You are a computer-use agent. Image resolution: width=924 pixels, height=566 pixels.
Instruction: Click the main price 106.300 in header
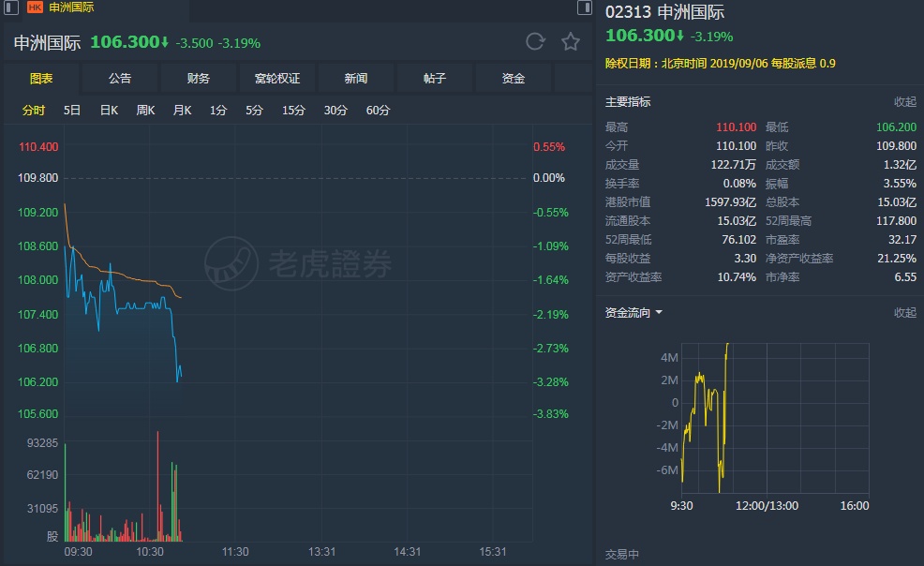[125, 42]
